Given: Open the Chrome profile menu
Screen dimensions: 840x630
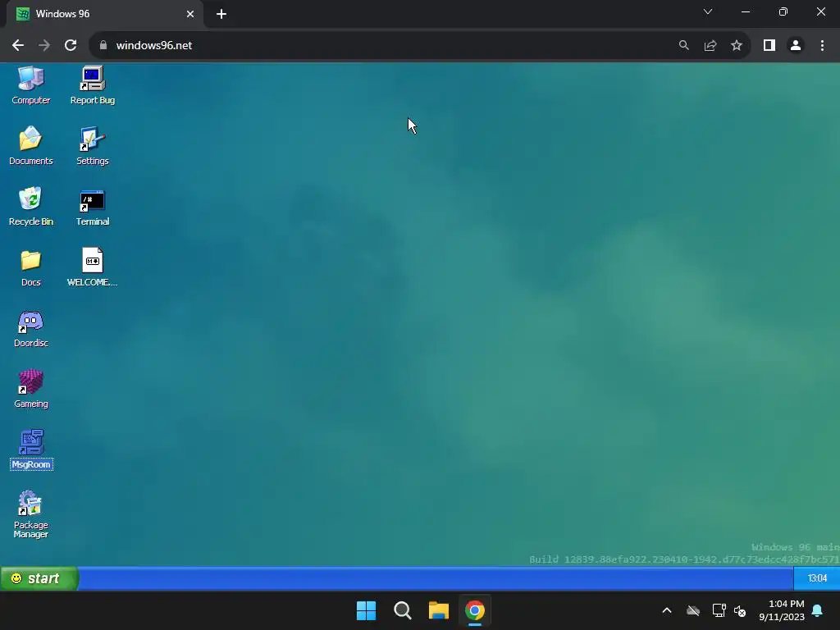Looking at the screenshot, I should pyautogui.click(x=796, y=46).
